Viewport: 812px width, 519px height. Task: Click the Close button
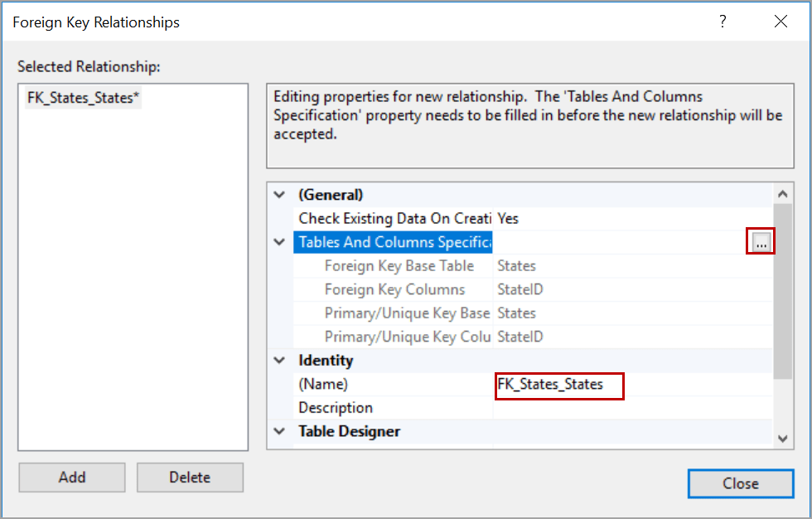741,483
